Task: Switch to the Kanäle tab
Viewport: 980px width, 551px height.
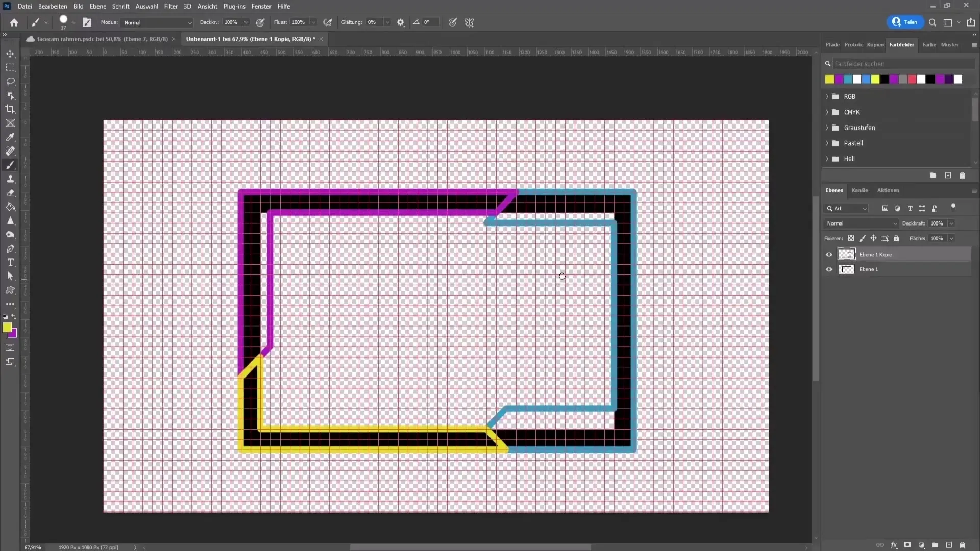Action: (x=860, y=190)
